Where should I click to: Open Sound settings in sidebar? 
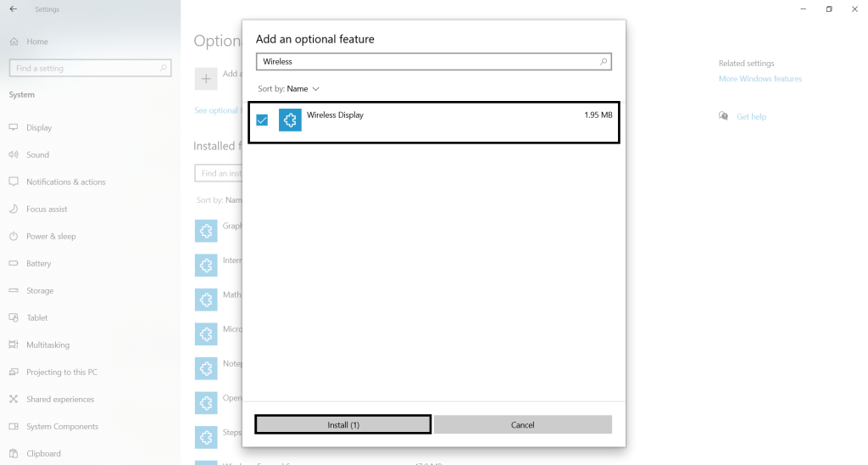click(37, 155)
